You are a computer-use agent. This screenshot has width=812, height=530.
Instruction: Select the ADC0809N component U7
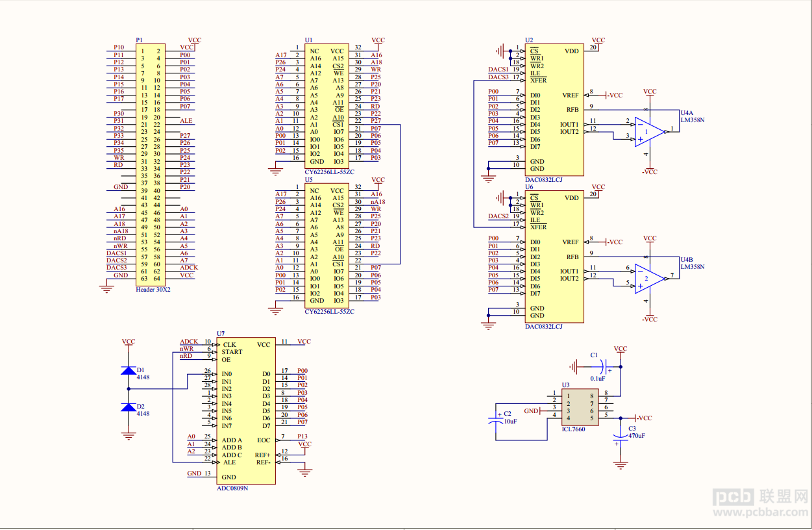pyautogui.click(x=246, y=410)
